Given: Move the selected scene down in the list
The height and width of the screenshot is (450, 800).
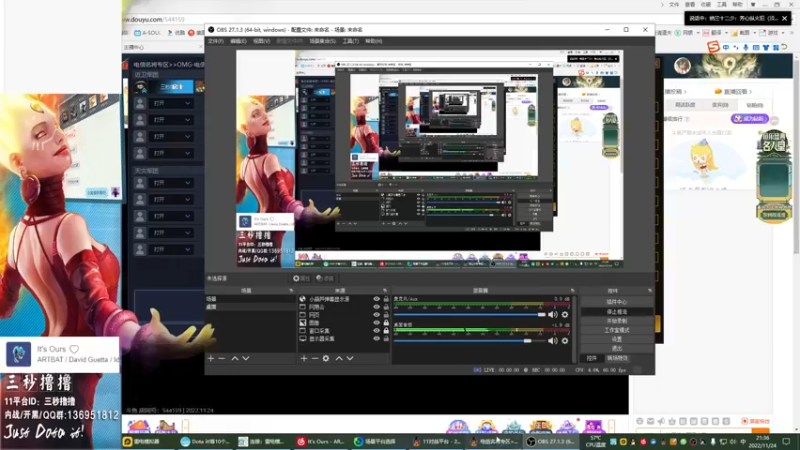Looking at the screenshot, I should [x=246, y=359].
